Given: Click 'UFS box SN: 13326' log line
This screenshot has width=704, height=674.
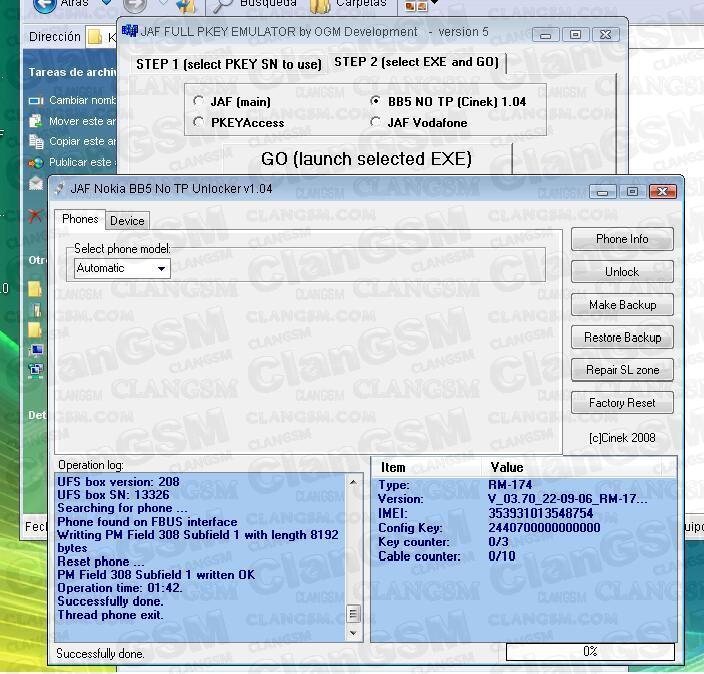Looking at the screenshot, I should click(x=113, y=495).
